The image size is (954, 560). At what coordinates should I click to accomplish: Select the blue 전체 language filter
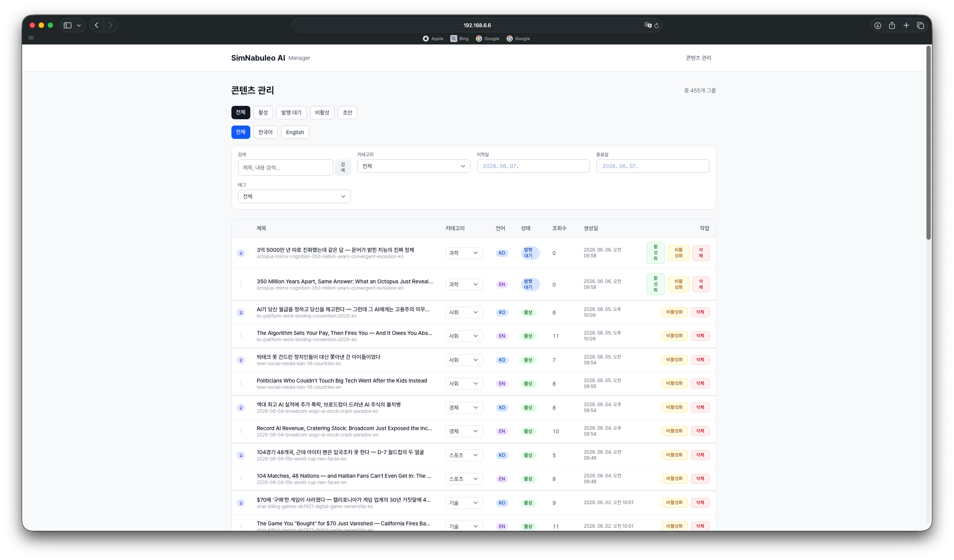coord(240,132)
